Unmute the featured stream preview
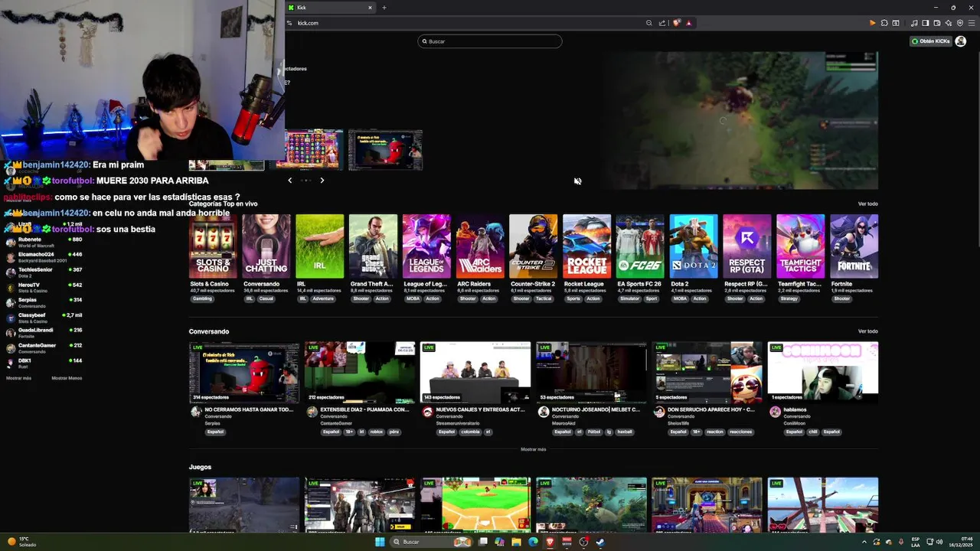Screen dimensions: 980x551 pyautogui.click(x=577, y=181)
